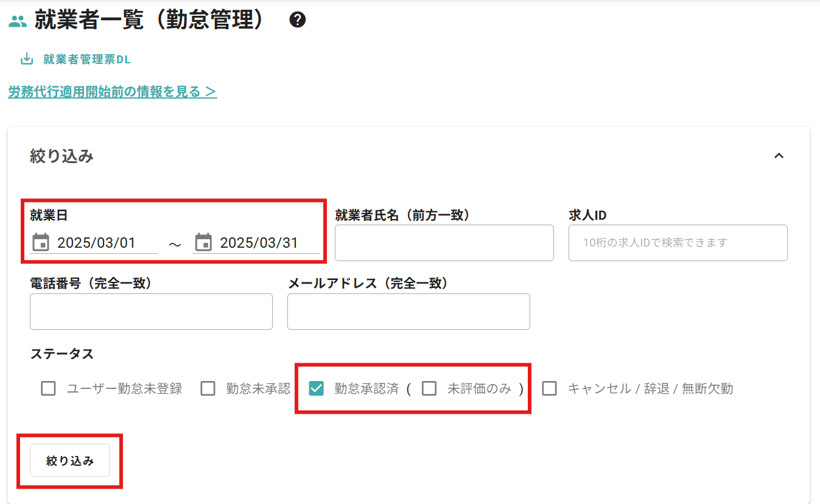Screen dimensions: 820x504
Task: Collapse the filter panel using the chevron
Action: point(779,156)
